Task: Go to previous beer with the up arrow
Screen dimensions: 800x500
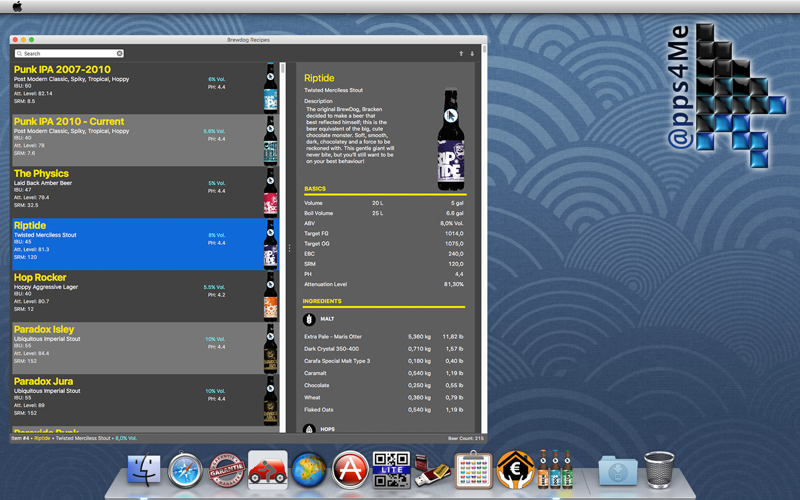Action: click(461, 54)
